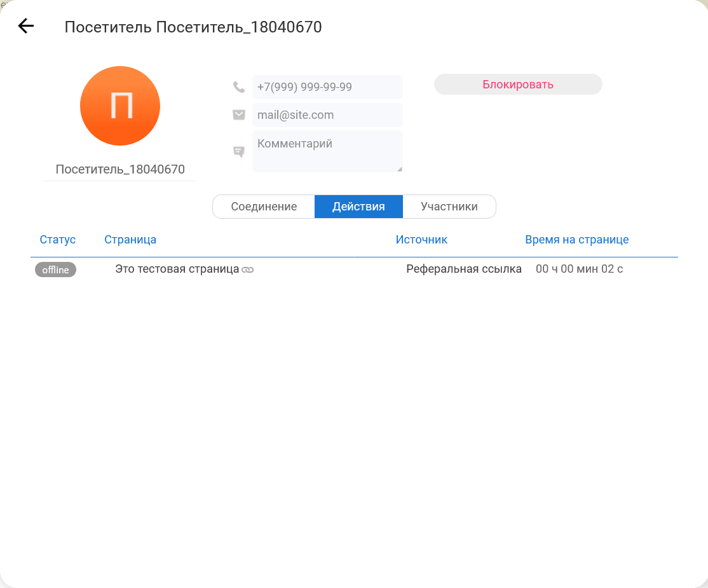Viewport: 708px width, 588px height.
Task: Click the phone handset icon
Action: tap(239, 87)
